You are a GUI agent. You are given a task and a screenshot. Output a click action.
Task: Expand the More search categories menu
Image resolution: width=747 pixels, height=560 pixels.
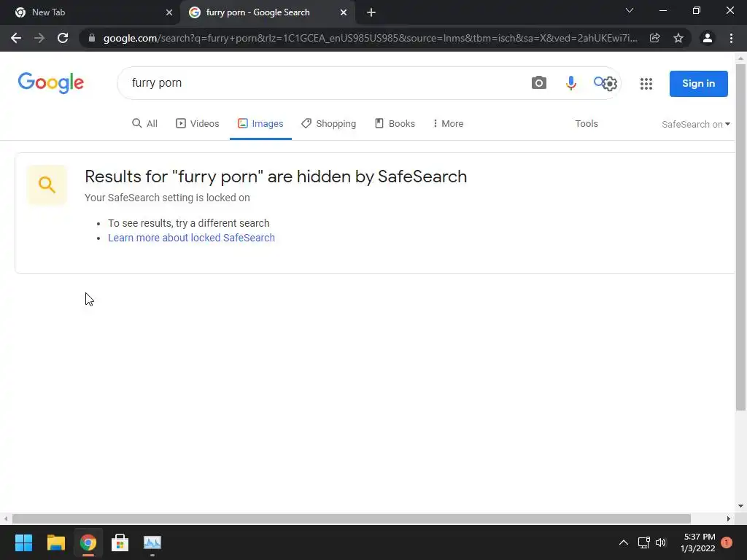pos(449,124)
